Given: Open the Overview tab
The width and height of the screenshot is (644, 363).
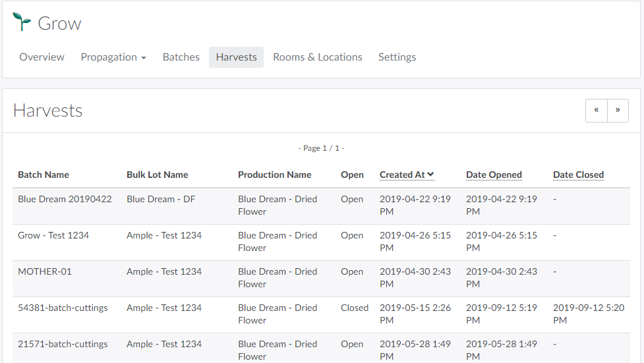Looking at the screenshot, I should (x=42, y=57).
